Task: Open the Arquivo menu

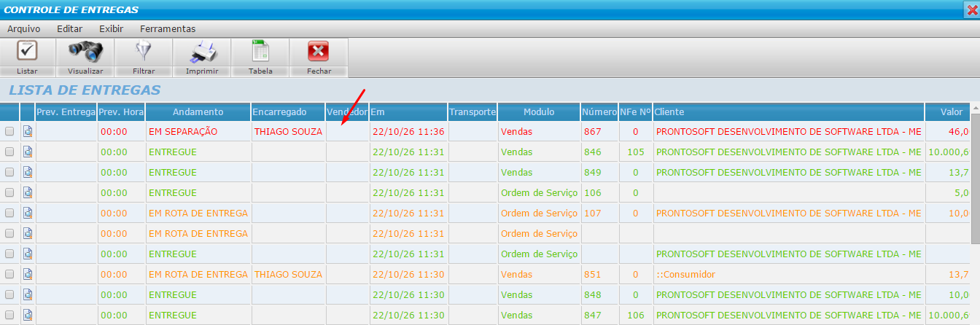Action: (x=24, y=29)
